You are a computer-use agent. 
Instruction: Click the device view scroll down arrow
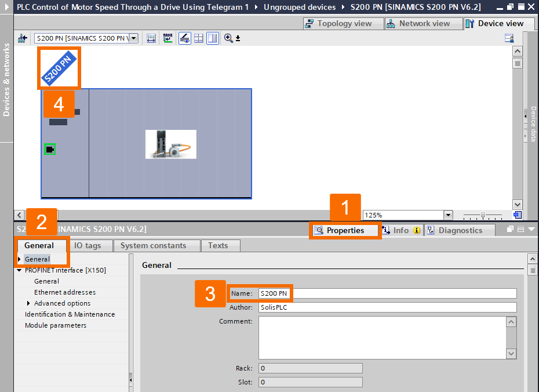pos(518,205)
